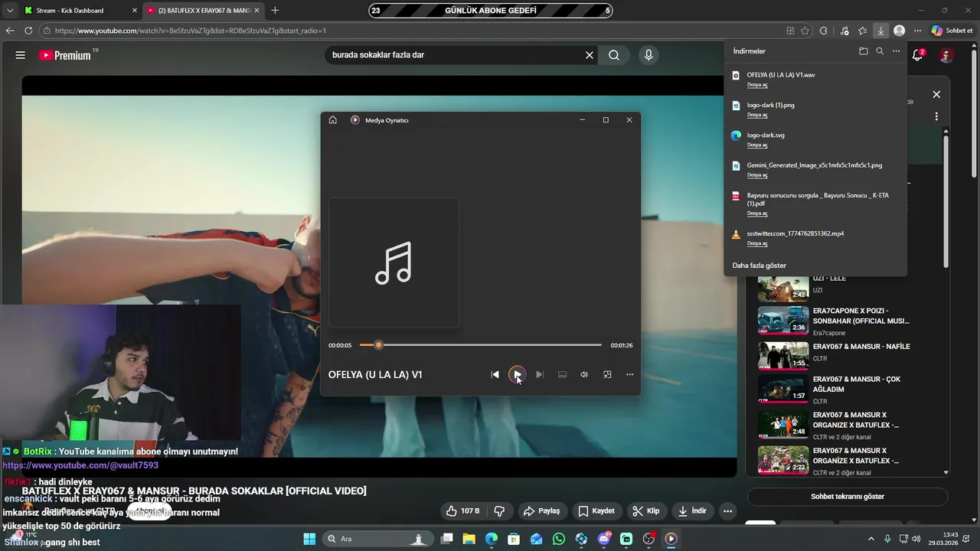Click the Kaydet save button
Screen dimensions: 980x551
click(596, 511)
